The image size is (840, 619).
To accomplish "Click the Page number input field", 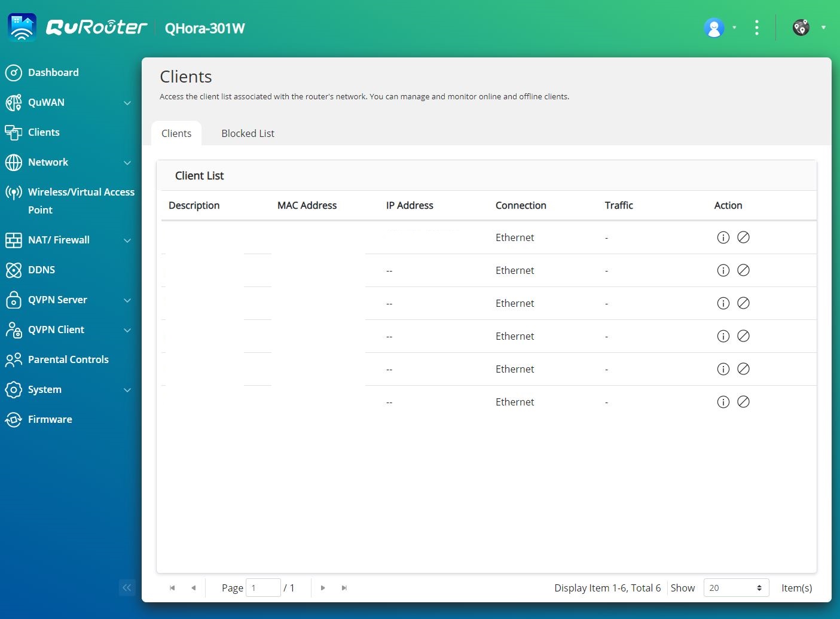I will tap(263, 588).
